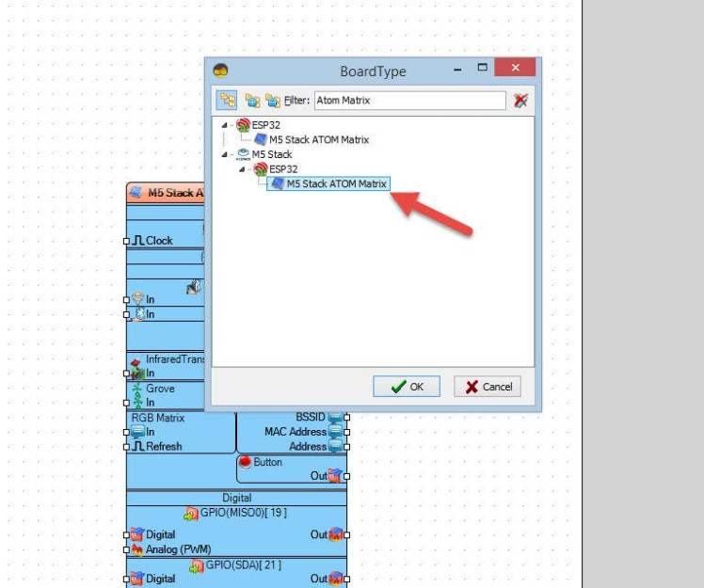Click the Digital section header label
This screenshot has height=588, width=704.
click(236, 498)
